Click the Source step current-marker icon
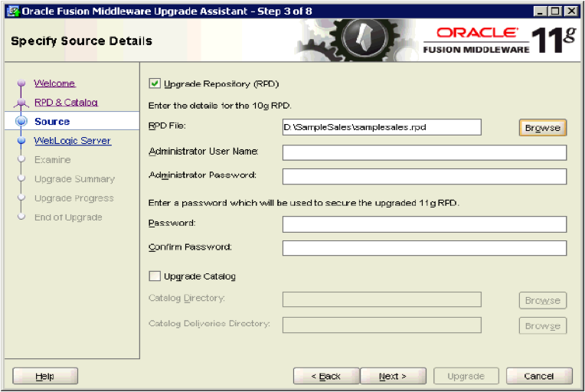The height and width of the screenshot is (392, 585). 21,121
